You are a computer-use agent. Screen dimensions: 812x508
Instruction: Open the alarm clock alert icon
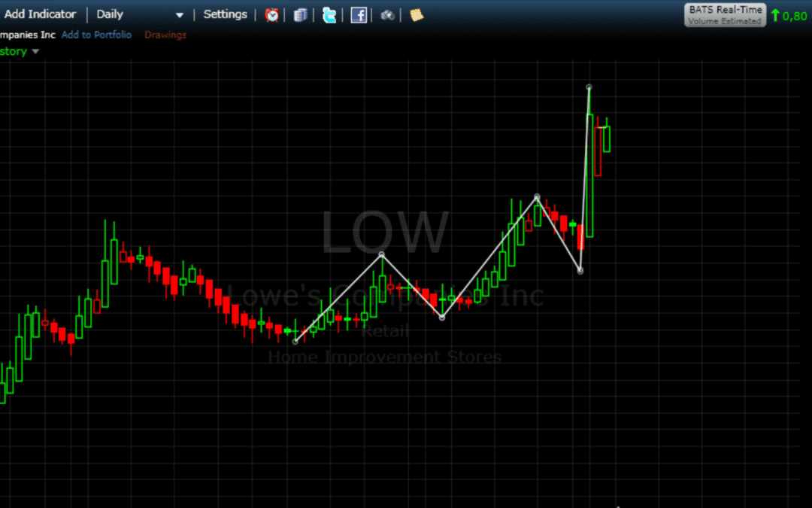click(x=271, y=15)
